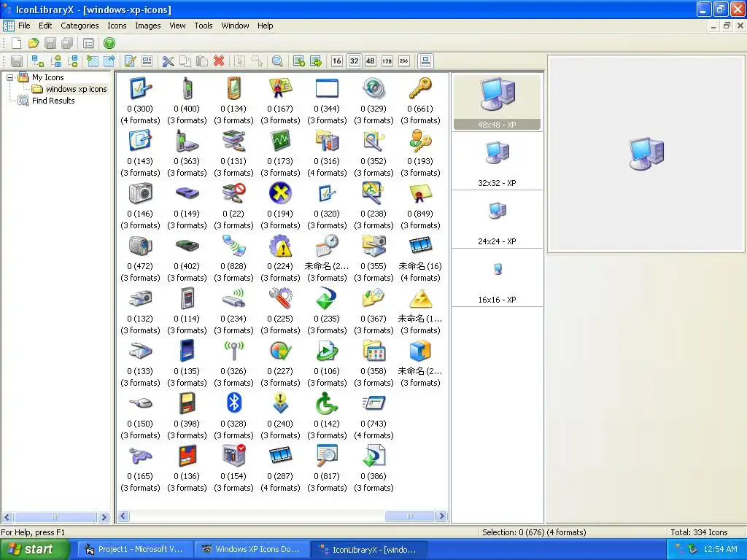Screen dimensions: 747x560
Task: Collapse the My Icons tree node
Action: pos(9,77)
